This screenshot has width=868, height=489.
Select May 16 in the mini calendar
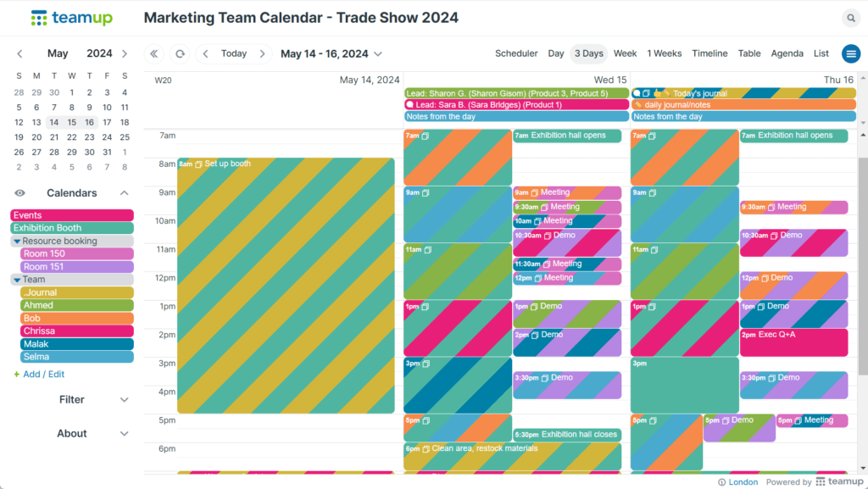pyautogui.click(x=88, y=122)
